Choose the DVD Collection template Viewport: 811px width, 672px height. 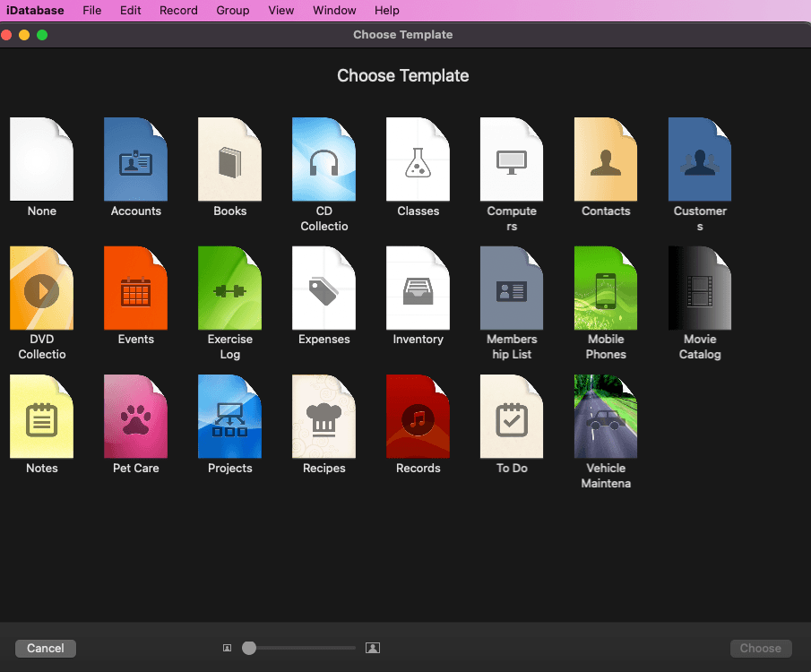tap(41, 289)
